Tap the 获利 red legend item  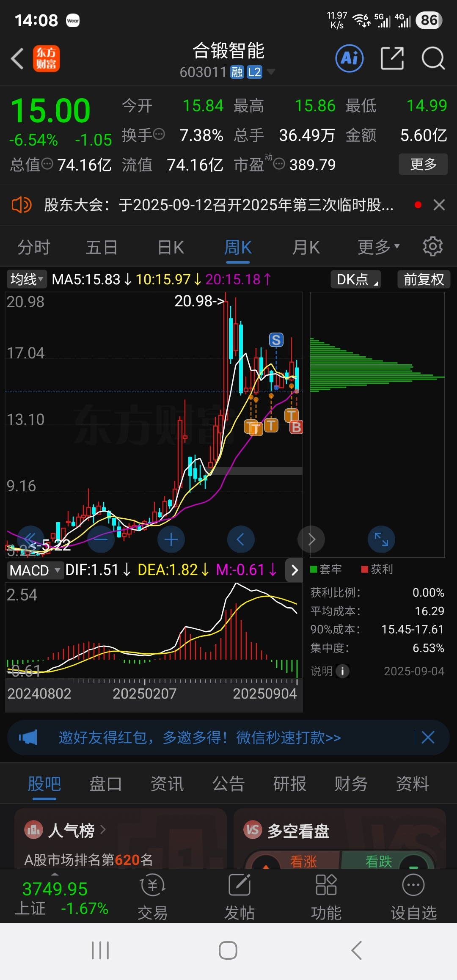point(377,569)
